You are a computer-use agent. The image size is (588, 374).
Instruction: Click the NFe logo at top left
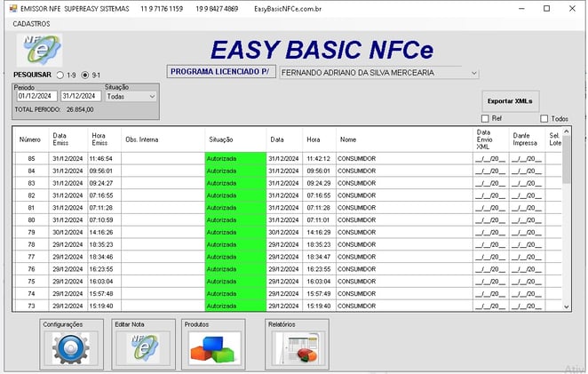pyautogui.click(x=39, y=51)
